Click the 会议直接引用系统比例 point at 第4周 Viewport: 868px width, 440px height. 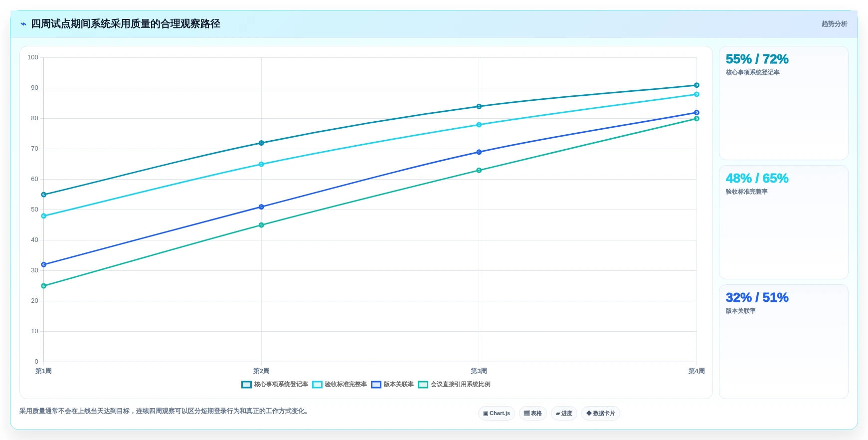[696, 119]
